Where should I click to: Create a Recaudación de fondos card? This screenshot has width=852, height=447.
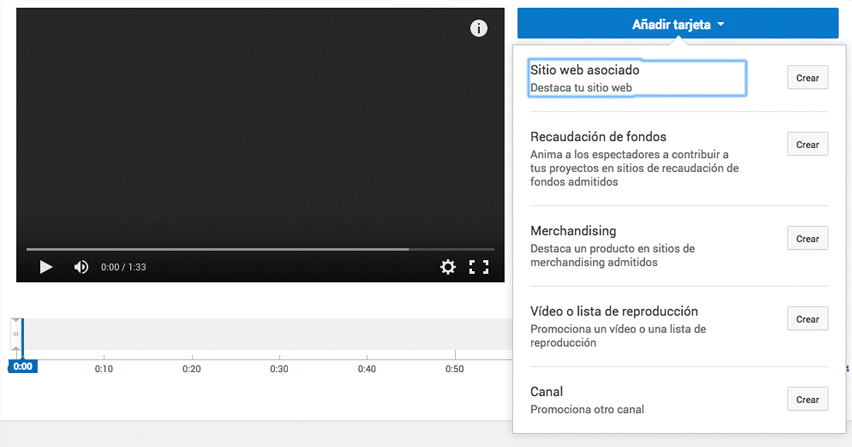807,144
